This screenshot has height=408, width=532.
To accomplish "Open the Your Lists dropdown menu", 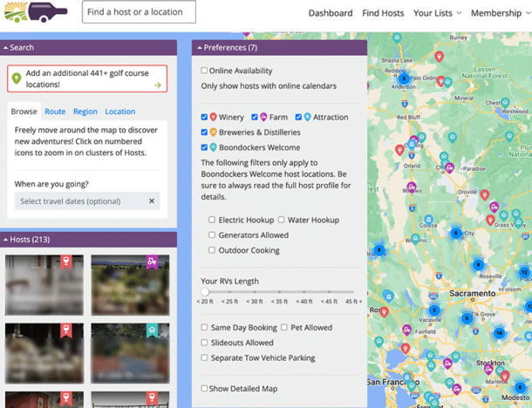I will 437,13.
